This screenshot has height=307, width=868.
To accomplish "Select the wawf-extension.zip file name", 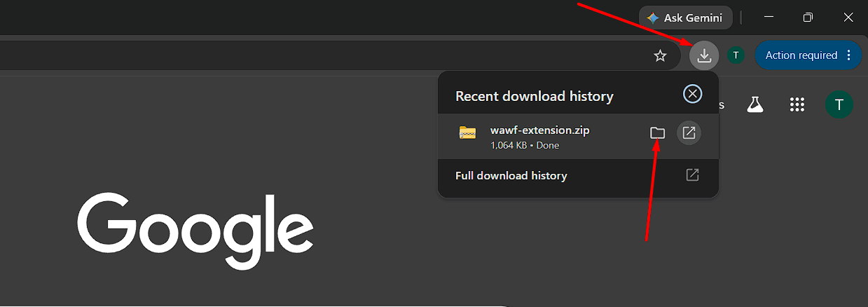I will tap(540, 130).
